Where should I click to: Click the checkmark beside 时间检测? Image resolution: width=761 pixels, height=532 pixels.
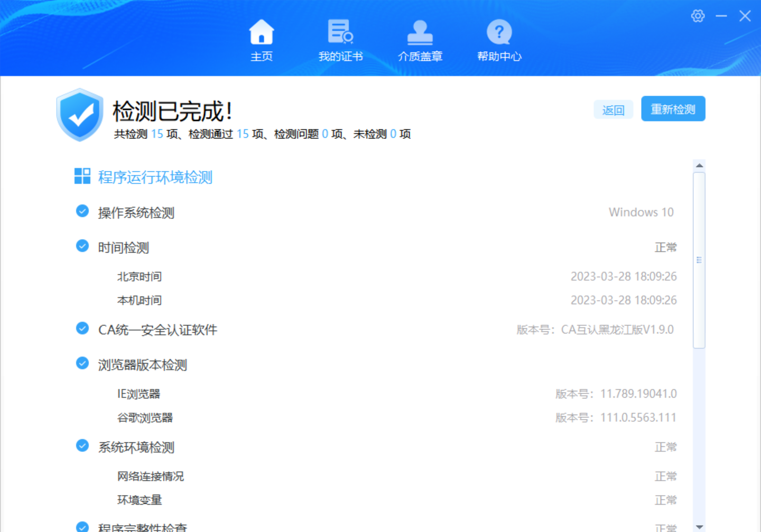pos(82,246)
